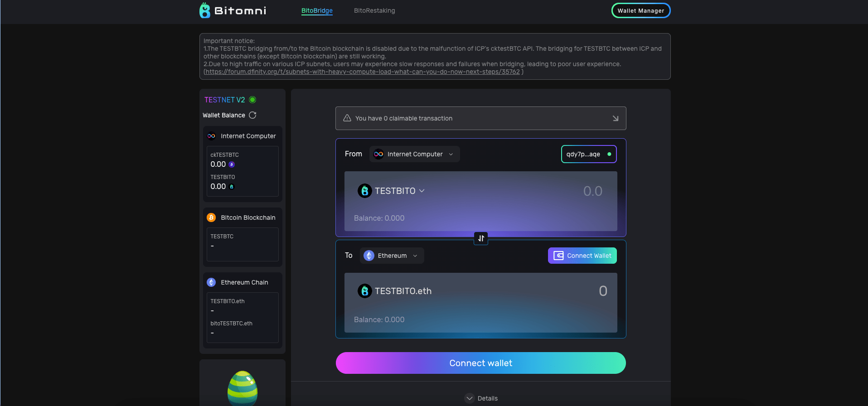Image resolution: width=868 pixels, height=406 pixels.
Task: Open the Wallet Manager
Action: (x=640, y=10)
